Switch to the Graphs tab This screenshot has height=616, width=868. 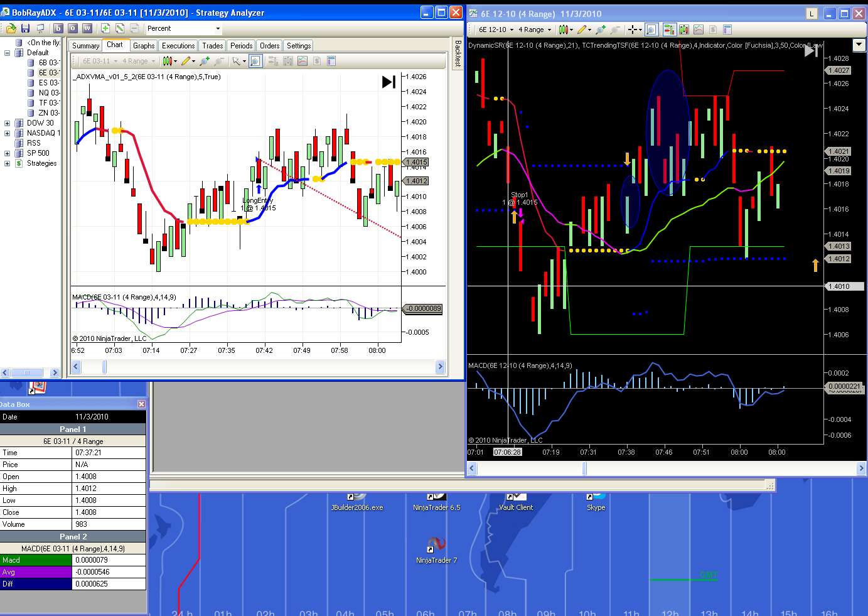[144, 46]
